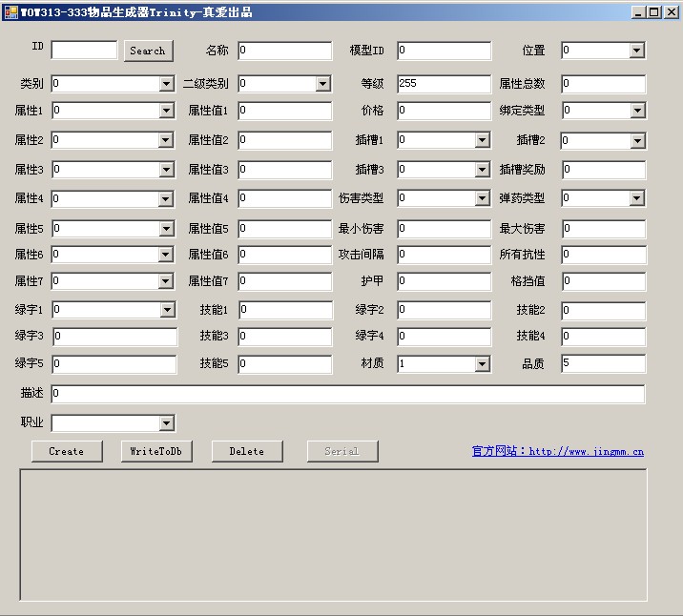Expand the 职业 dropdown
Screen dimensions: 683x616
166,422
